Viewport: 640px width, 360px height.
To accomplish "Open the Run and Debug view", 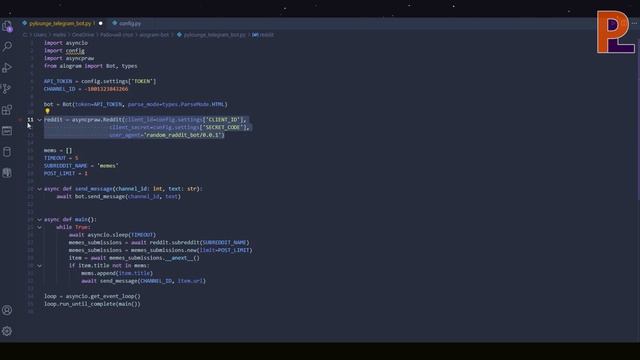I will (7, 67).
